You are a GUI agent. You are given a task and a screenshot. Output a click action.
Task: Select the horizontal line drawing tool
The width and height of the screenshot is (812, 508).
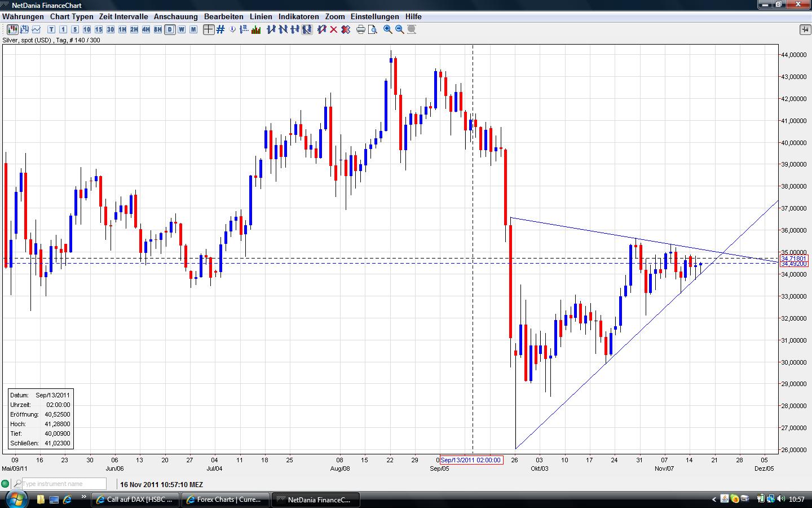click(x=295, y=29)
